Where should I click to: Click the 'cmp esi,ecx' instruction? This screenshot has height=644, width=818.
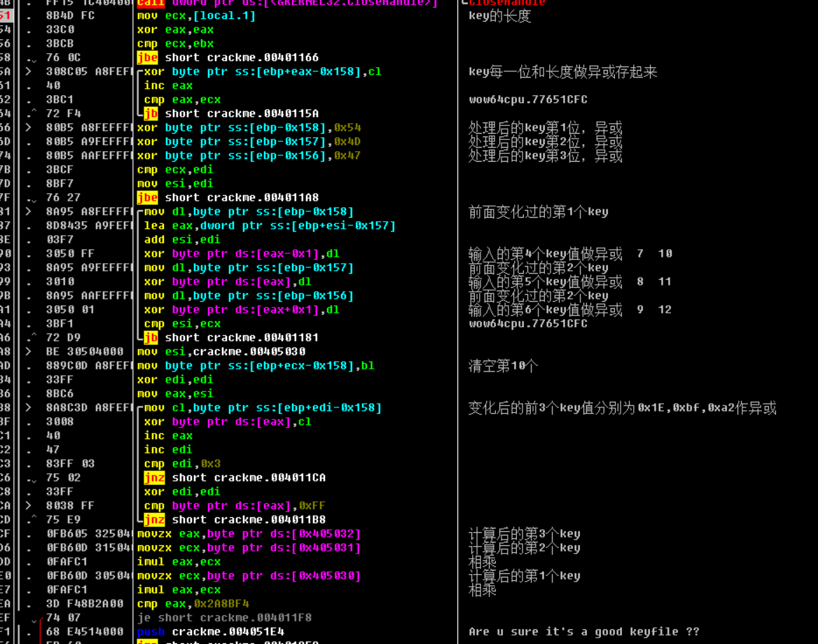pos(182,324)
